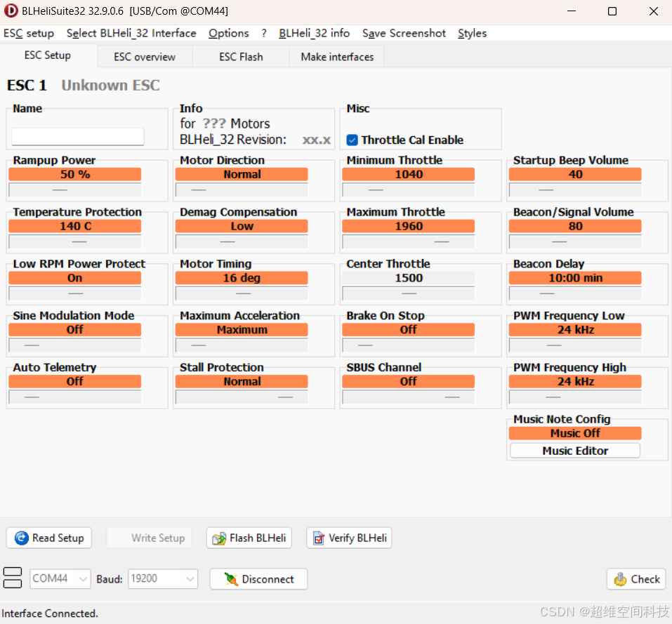Click the Unknown ESC heading
Viewport: 672px width, 624px height.
coord(110,85)
